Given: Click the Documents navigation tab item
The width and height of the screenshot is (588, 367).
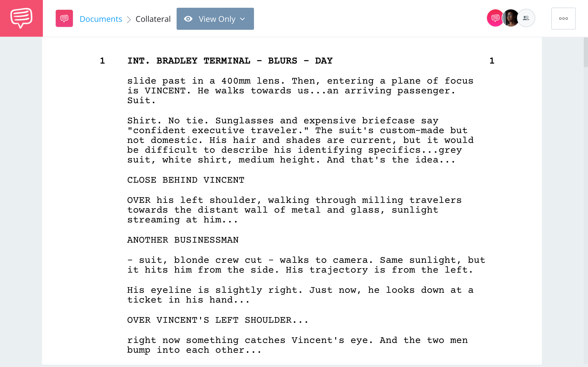Looking at the screenshot, I should coord(100,18).
